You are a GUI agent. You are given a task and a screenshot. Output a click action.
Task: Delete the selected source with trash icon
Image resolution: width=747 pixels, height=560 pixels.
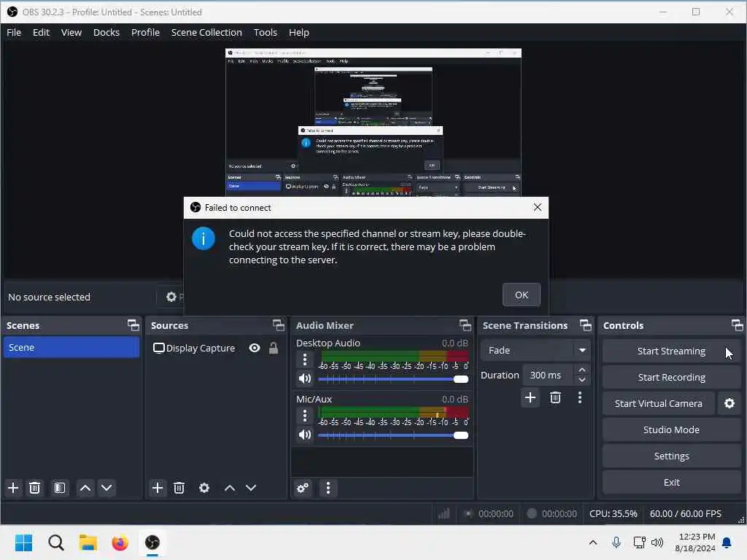[x=179, y=488]
